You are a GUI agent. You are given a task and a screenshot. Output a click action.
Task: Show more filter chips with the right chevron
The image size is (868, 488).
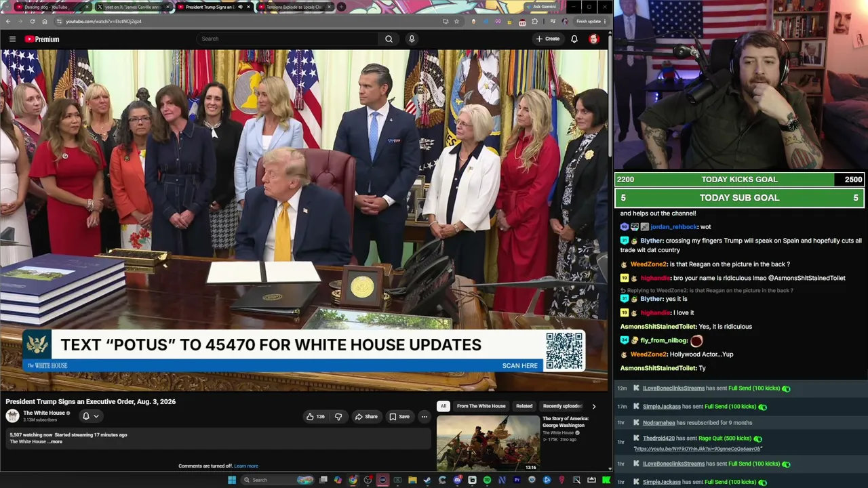coord(593,406)
